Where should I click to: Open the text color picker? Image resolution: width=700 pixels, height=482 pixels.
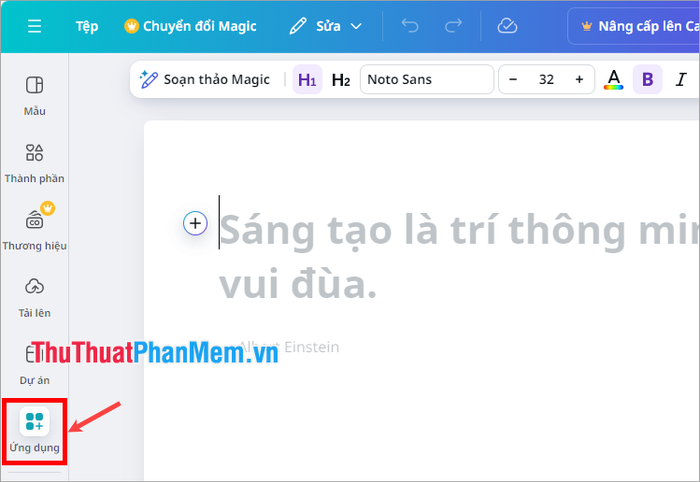pos(613,79)
